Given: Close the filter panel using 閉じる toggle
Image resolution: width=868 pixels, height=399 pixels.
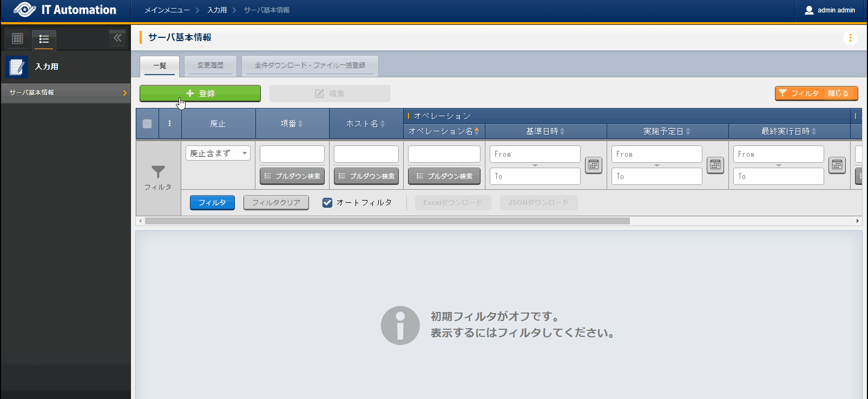Looking at the screenshot, I should tap(838, 94).
